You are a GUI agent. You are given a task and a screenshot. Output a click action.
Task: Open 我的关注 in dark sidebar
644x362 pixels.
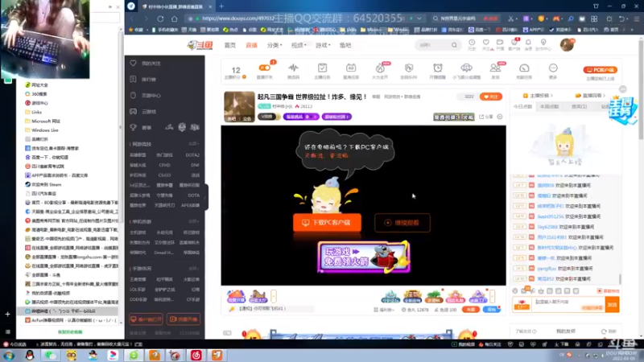tap(151, 64)
